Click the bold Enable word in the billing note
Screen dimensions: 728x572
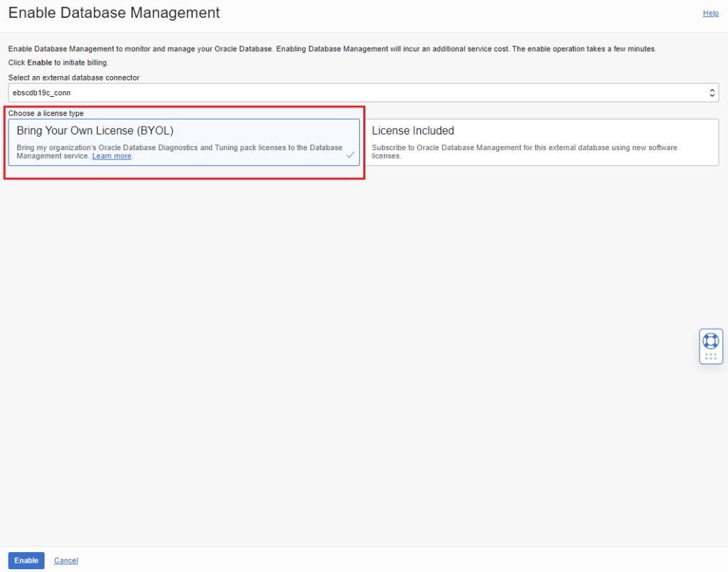[39, 63]
